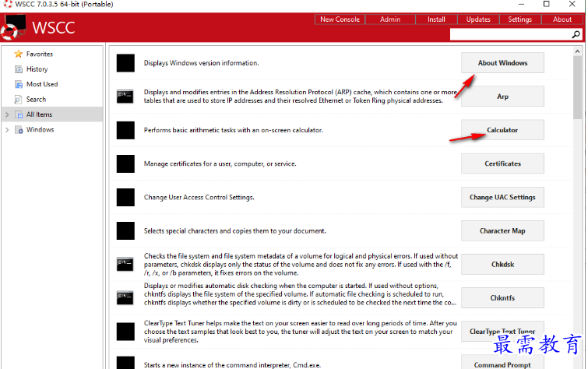Viewport: 588px width, 369px height.
Task: Click the Change UAC Settings row icon
Action: [125, 197]
